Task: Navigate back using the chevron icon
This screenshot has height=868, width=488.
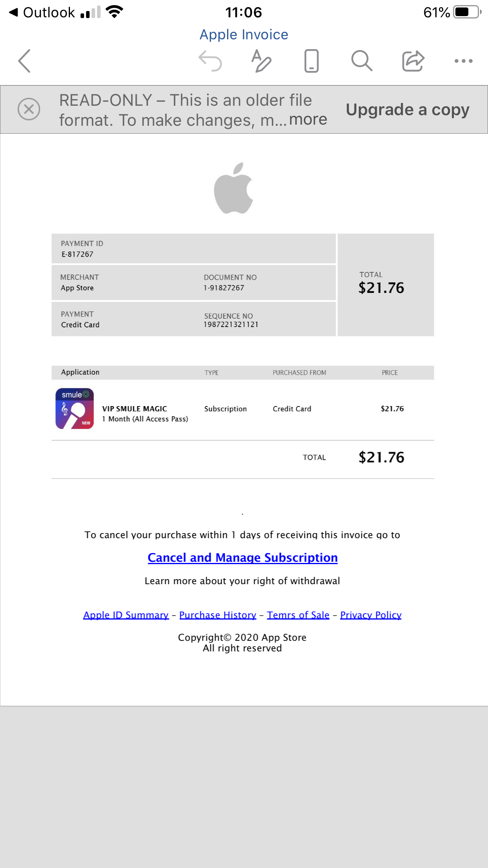Action: 24,61
